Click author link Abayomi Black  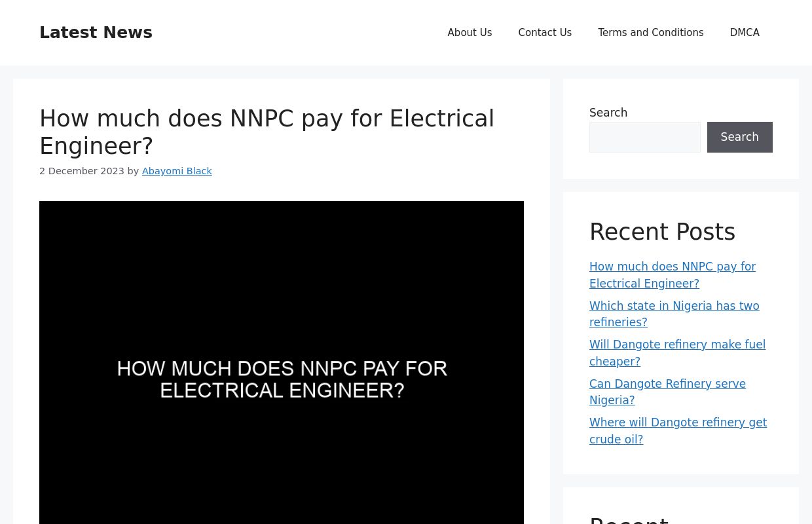coord(177,171)
